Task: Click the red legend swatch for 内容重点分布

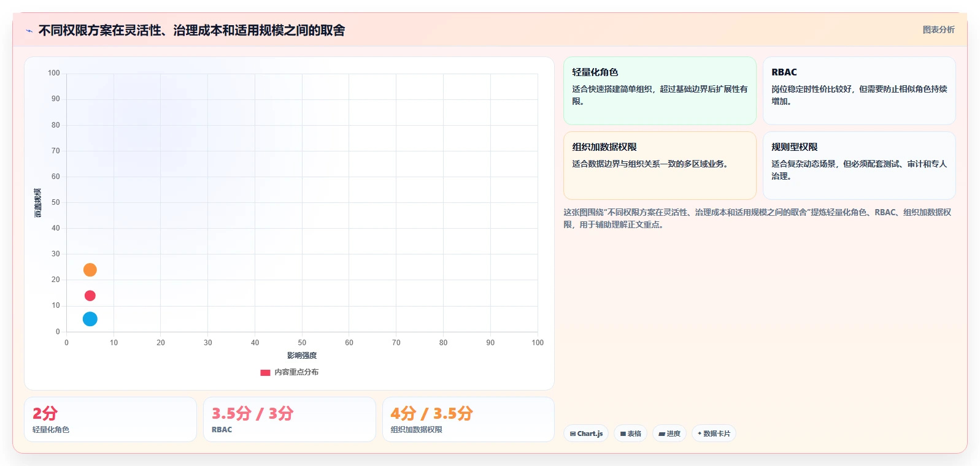Action: [x=265, y=372]
